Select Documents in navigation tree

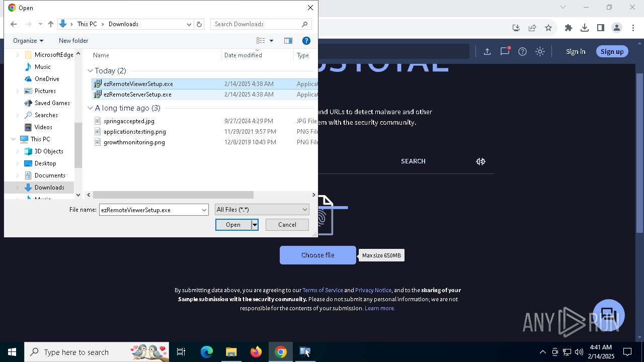click(50, 175)
